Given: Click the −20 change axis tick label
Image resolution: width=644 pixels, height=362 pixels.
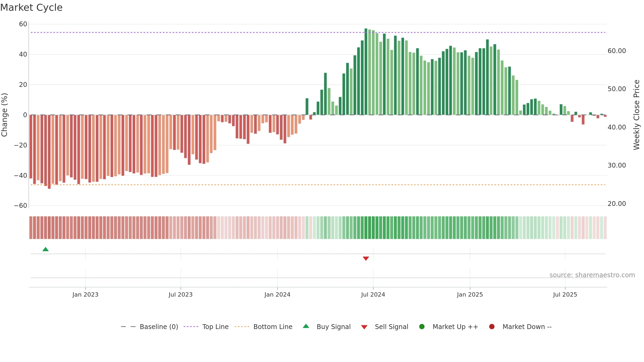Looking at the screenshot, I should click(x=21, y=145).
